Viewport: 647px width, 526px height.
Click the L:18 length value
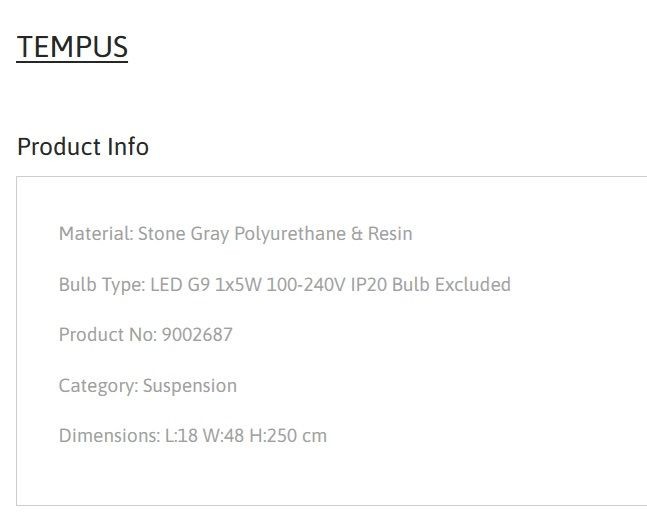click(181, 436)
